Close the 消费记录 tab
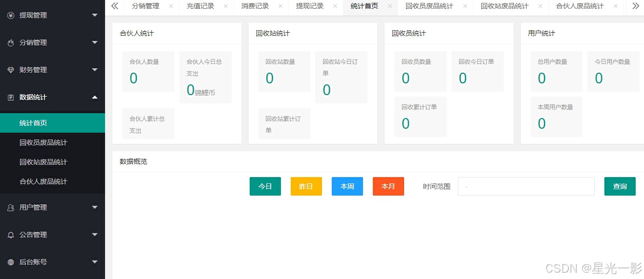 pyautogui.click(x=280, y=6)
